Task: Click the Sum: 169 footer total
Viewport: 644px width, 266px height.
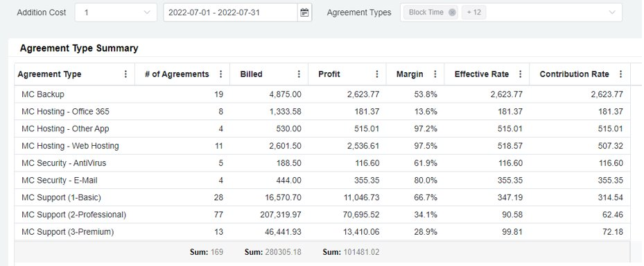Action: coord(206,252)
